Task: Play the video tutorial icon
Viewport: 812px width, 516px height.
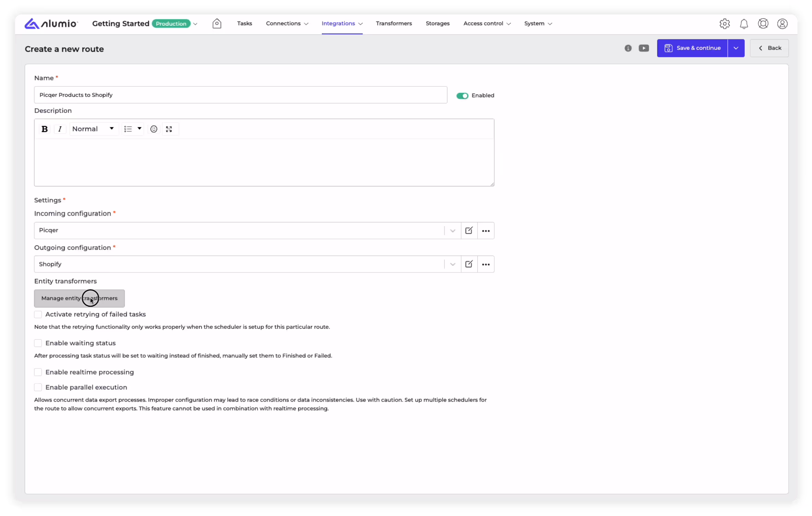Action: click(644, 48)
